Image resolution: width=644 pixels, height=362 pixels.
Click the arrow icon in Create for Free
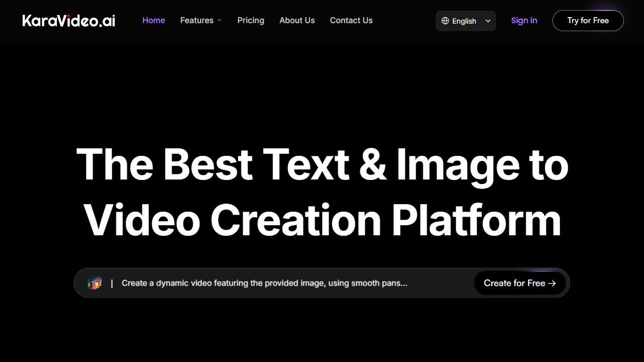[552, 283]
